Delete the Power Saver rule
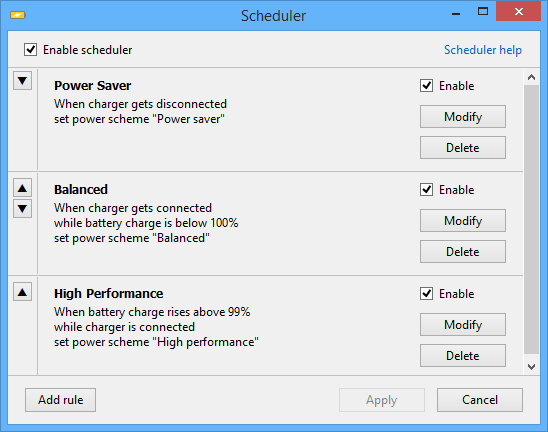Screen dimensions: 548x432 pos(463,147)
